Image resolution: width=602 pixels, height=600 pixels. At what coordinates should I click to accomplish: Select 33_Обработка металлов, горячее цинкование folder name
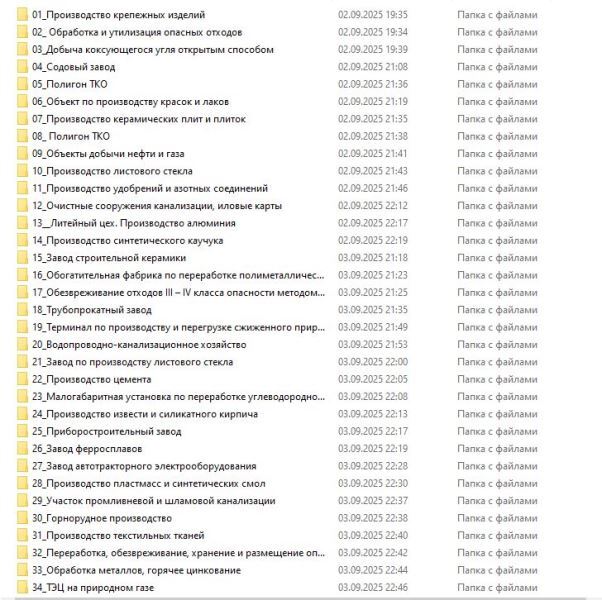click(136, 570)
